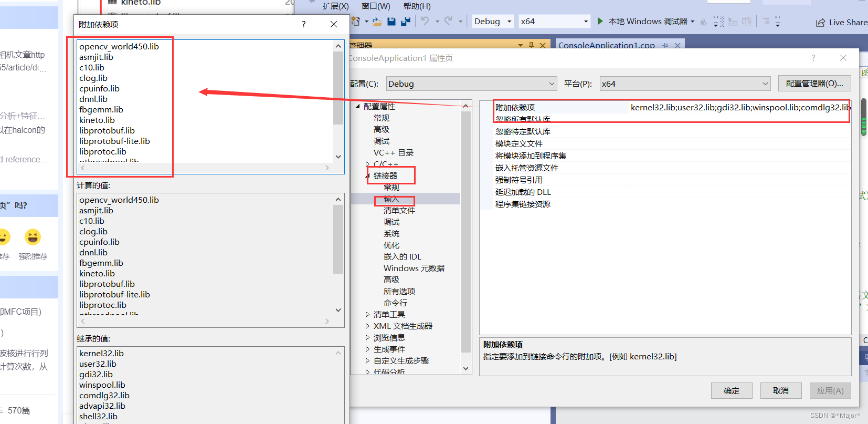Click the laughing emoji rating icon
The height and width of the screenshot is (424, 868).
[x=33, y=237]
